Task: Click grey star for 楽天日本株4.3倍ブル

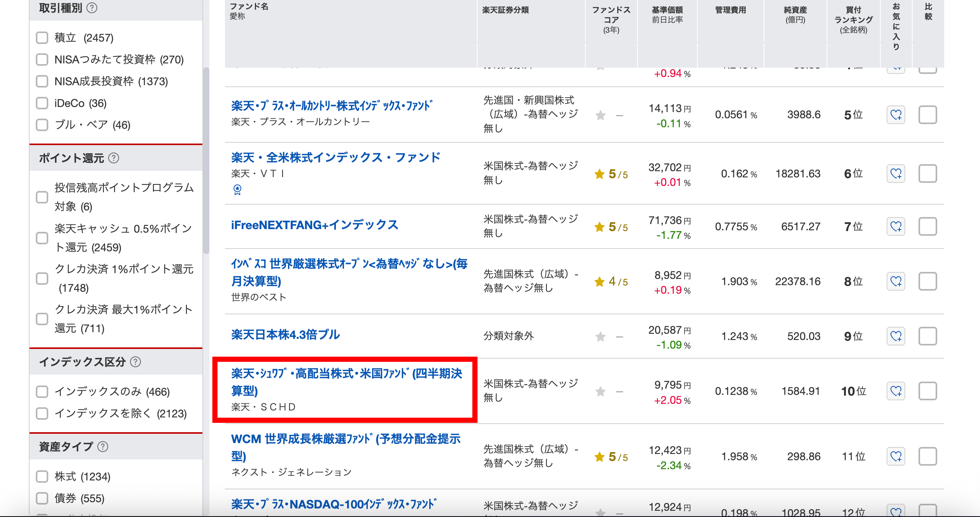Action: (x=601, y=336)
